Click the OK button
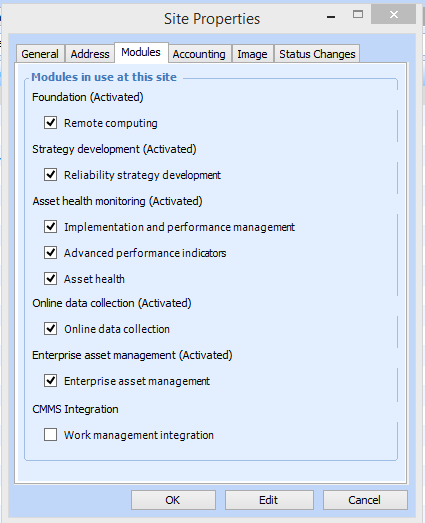 (x=173, y=500)
